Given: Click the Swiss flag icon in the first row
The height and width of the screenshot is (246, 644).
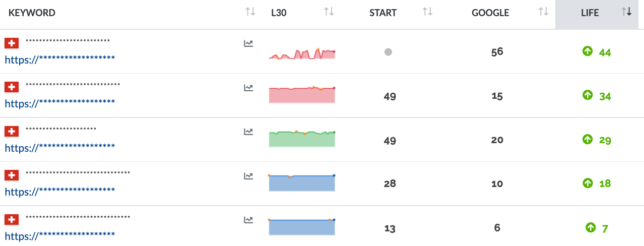Looking at the screenshot, I should [x=12, y=43].
